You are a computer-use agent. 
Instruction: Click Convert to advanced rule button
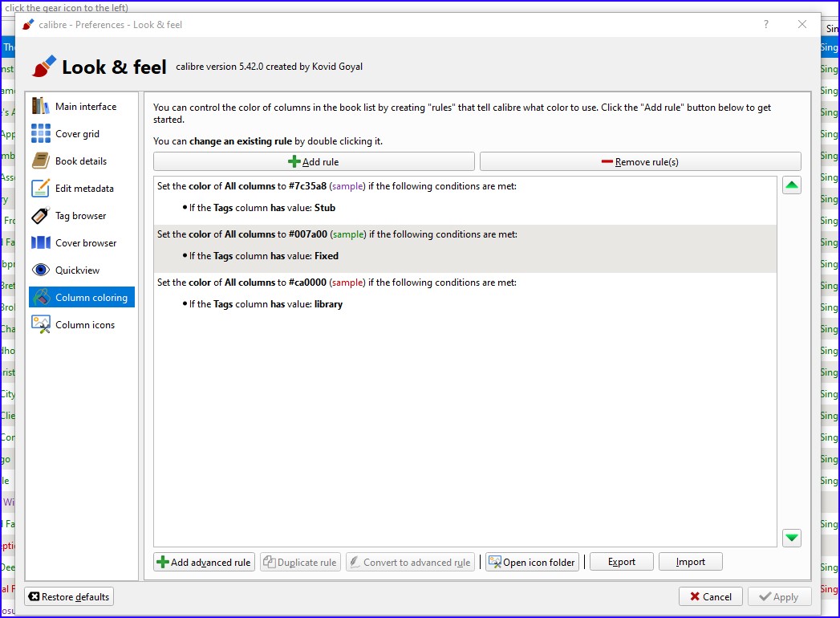pyautogui.click(x=410, y=563)
